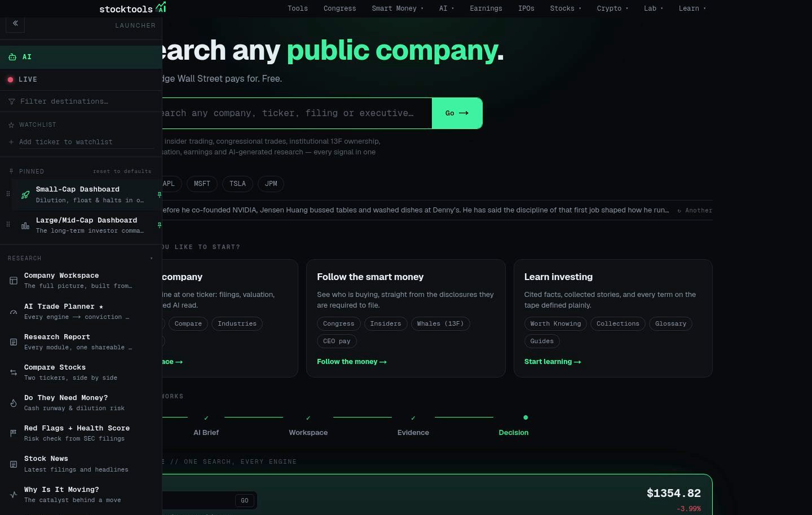Click the Company Workspace layout icon
Screen dimensions: 812x515
[14, 281]
